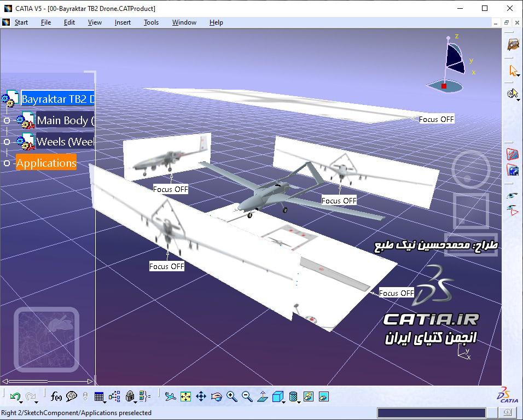
Task: Click the tree panel horizontal scrollbar
Action: pos(48,381)
